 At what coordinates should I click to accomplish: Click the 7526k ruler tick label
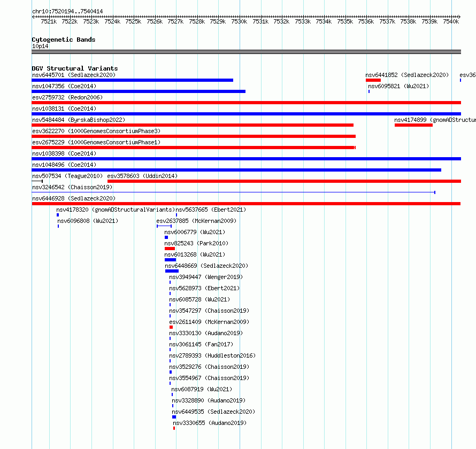155,21
